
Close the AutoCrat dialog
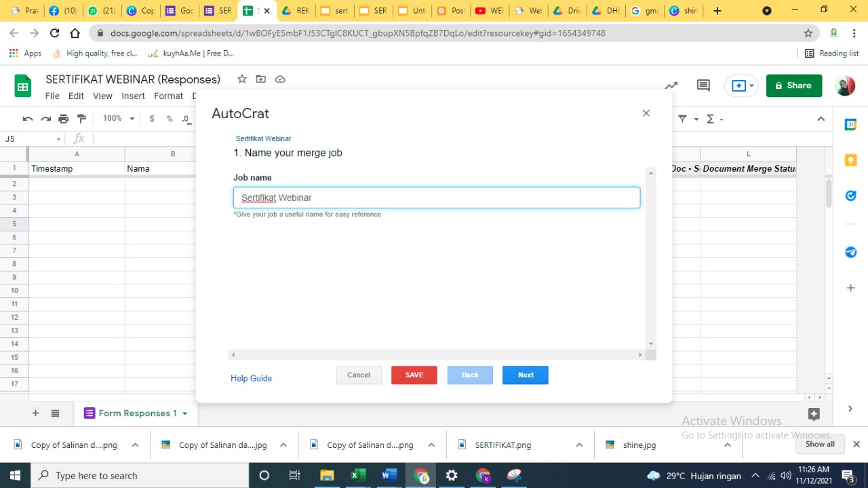coord(646,113)
